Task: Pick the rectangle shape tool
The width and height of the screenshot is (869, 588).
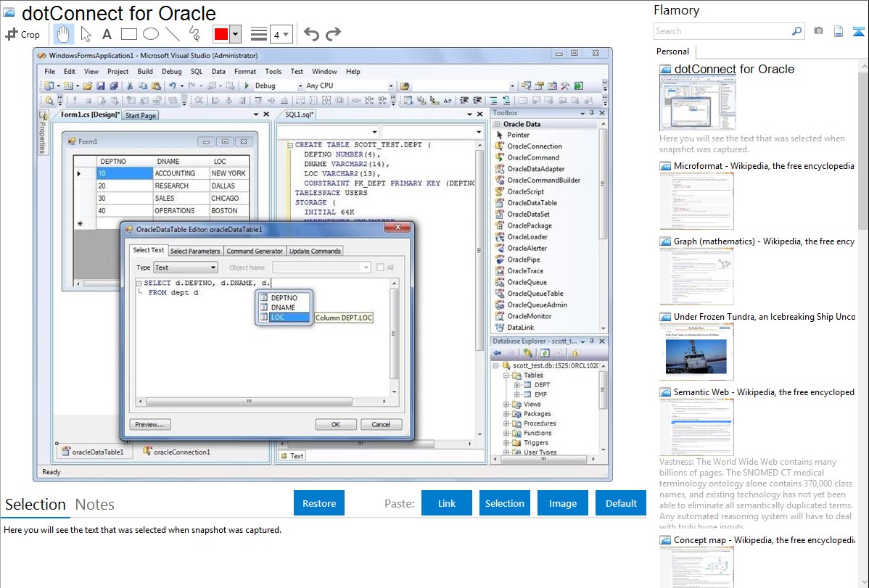Action: click(129, 34)
